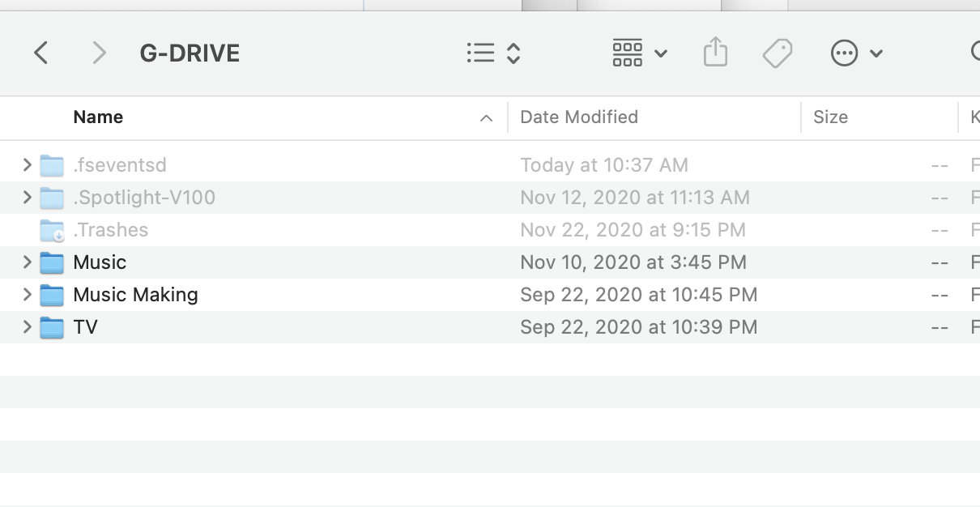Viewport: 980px width, 507px height.
Task: Click the Search icon at top right
Action: [975, 52]
